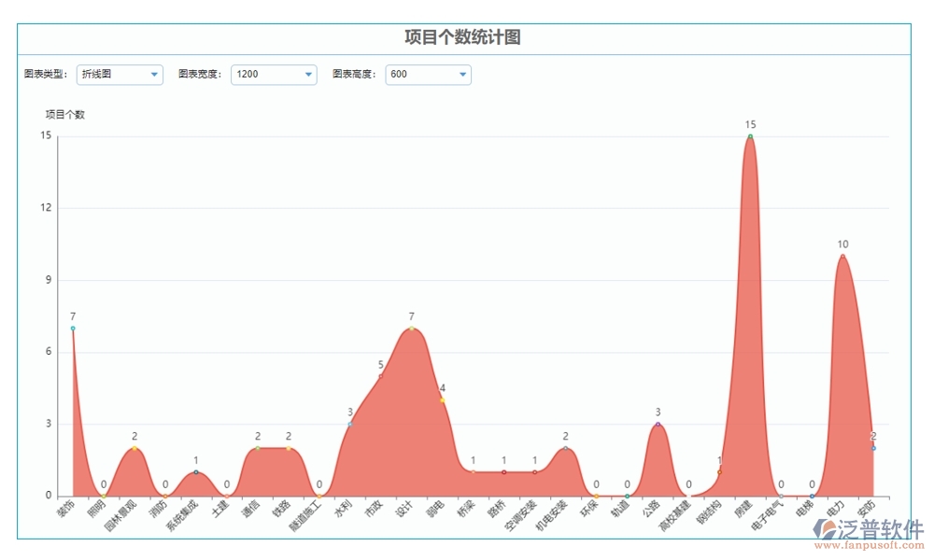Expand the 图表宽度 width dropdown showing 1200
The width and height of the screenshot is (934, 560).
pyautogui.click(x=274, y=75)
